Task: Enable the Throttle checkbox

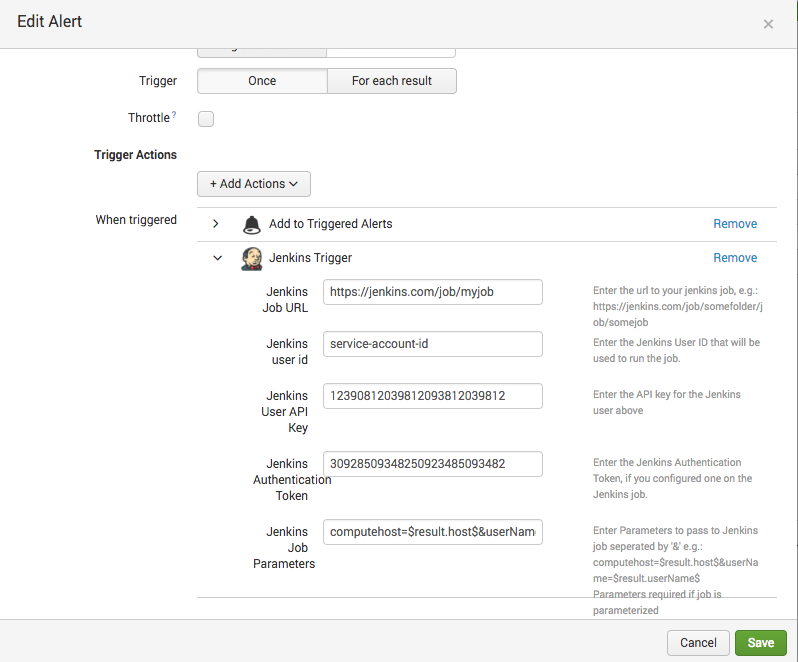Action: 206,119
